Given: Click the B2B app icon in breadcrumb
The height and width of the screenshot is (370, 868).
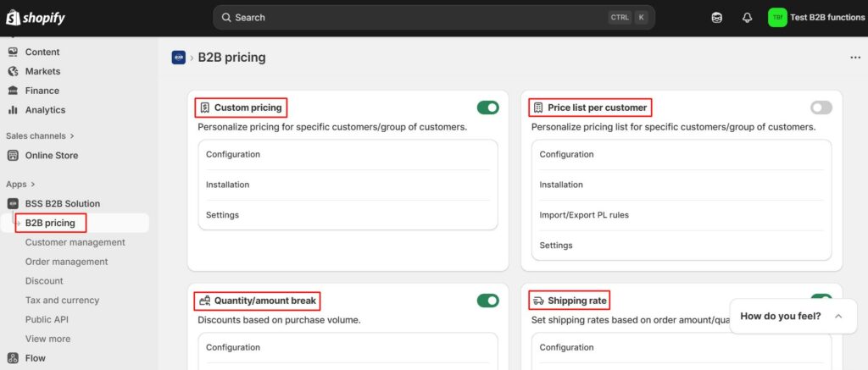Looking at the screenshot, I should [178, 58].
